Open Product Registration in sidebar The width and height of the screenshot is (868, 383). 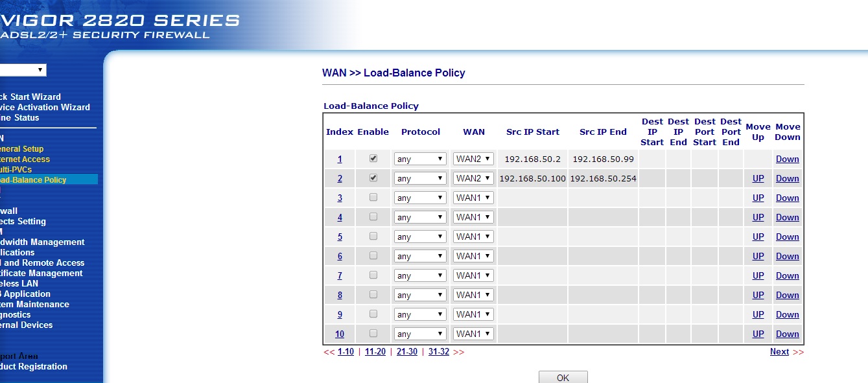[x=34, y=366]
